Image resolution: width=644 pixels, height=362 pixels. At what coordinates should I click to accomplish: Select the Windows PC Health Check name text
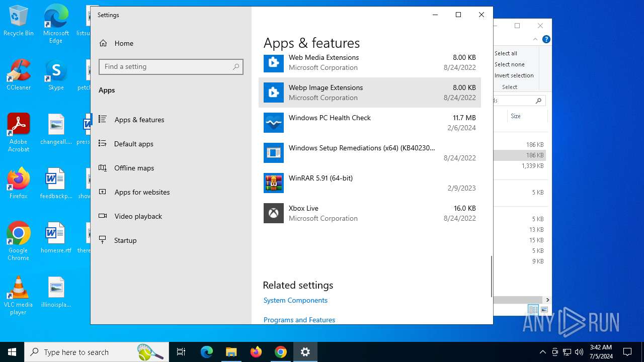click(x=330, y=118)
